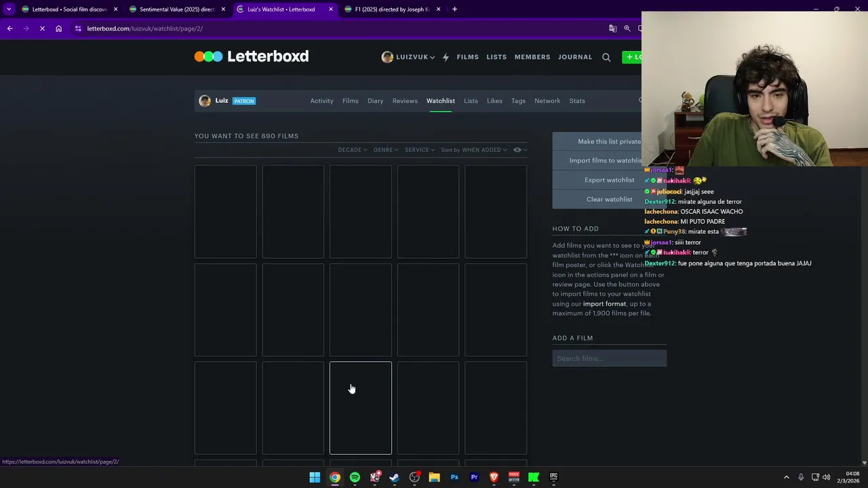The width and height of the screenshot is (868, 488).
Task: Open the import format link
Action: tap(604, 304)
